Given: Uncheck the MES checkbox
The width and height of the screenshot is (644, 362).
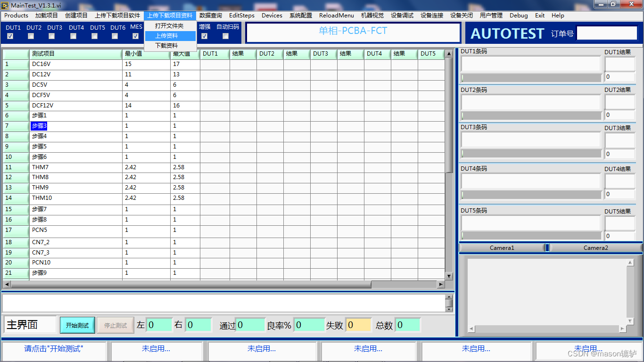Looking at the screenshot, I should pos(136,36).
